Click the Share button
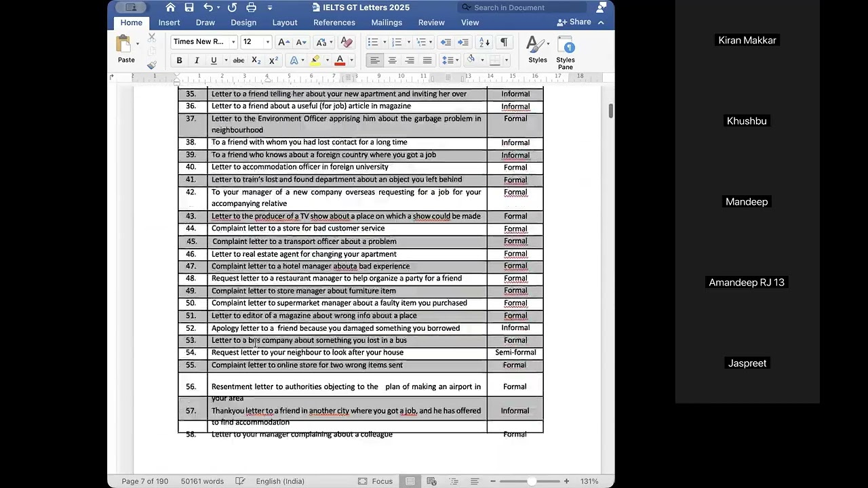 pyautogui.click(x=574, y=22)
